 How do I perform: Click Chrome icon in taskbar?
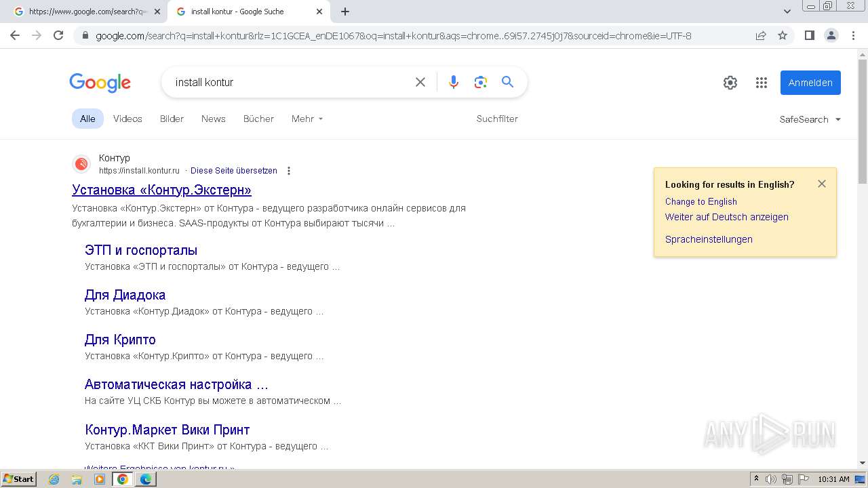pyautogui.click(x=123, y=479)
